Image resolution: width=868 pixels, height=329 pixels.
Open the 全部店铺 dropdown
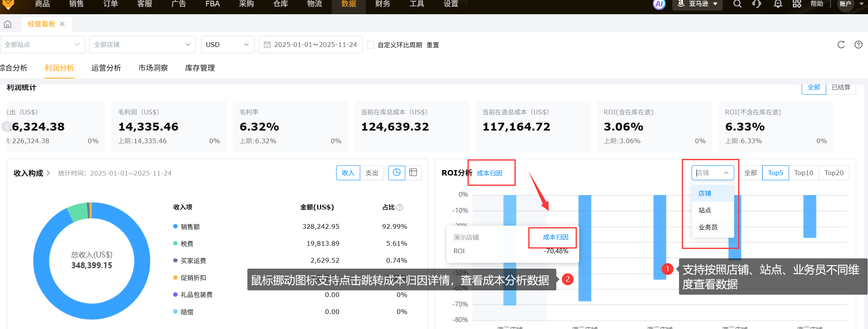(x=142, y=45)
